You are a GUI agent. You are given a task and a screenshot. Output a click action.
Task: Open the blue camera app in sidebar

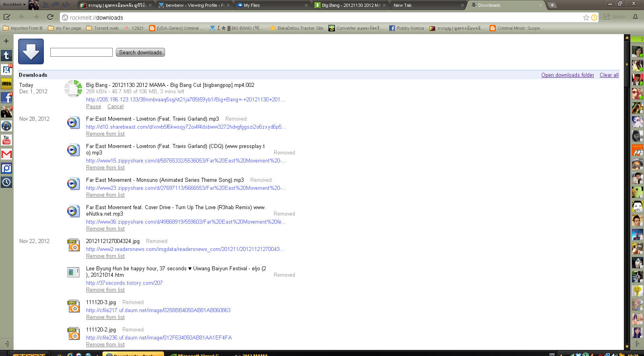[x=6, y=168]
